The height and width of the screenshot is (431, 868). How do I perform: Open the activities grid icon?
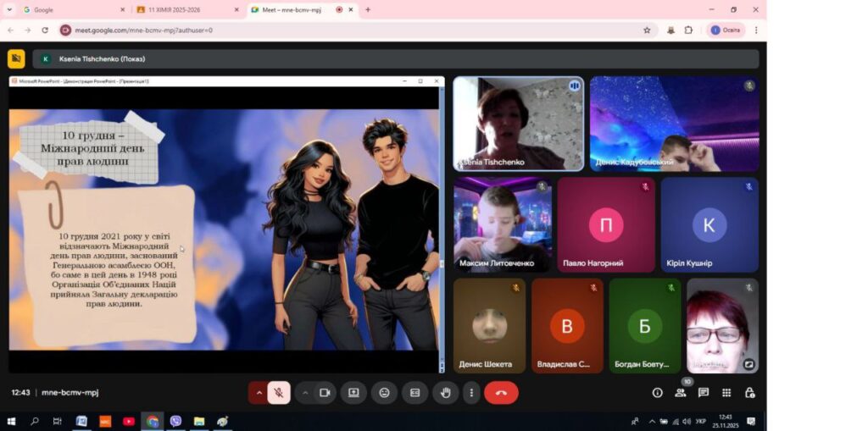click(726, 393)
